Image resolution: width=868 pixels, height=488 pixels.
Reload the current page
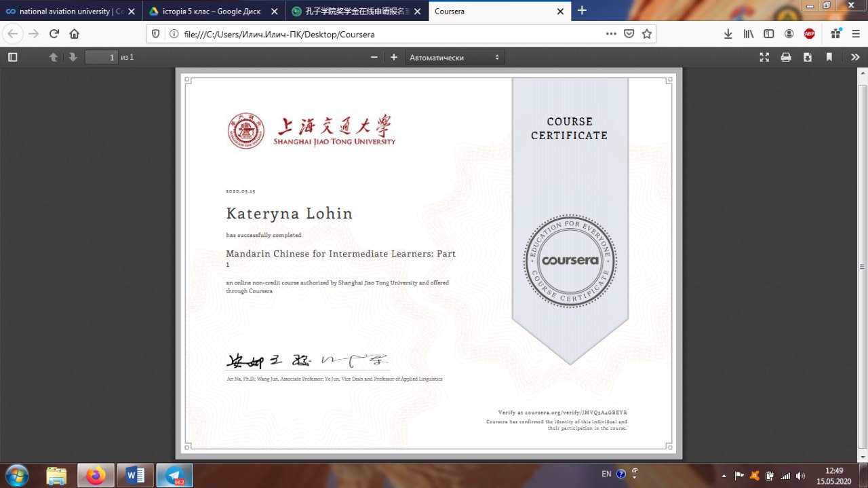54,34
